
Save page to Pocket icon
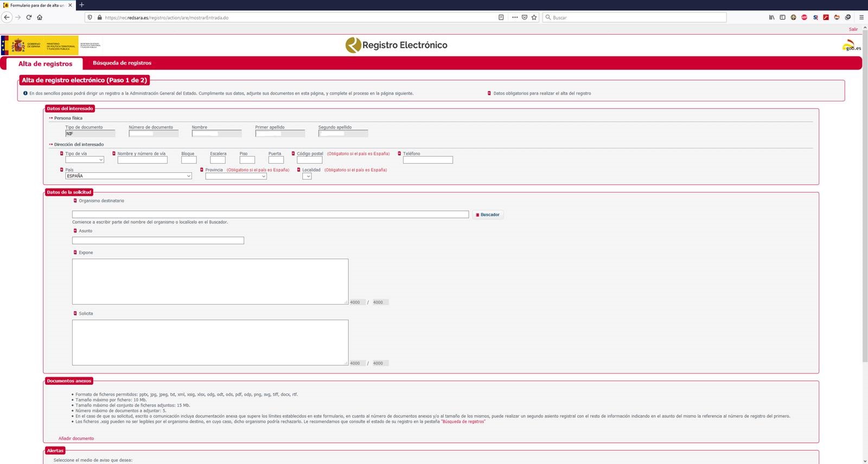point(524,17)
